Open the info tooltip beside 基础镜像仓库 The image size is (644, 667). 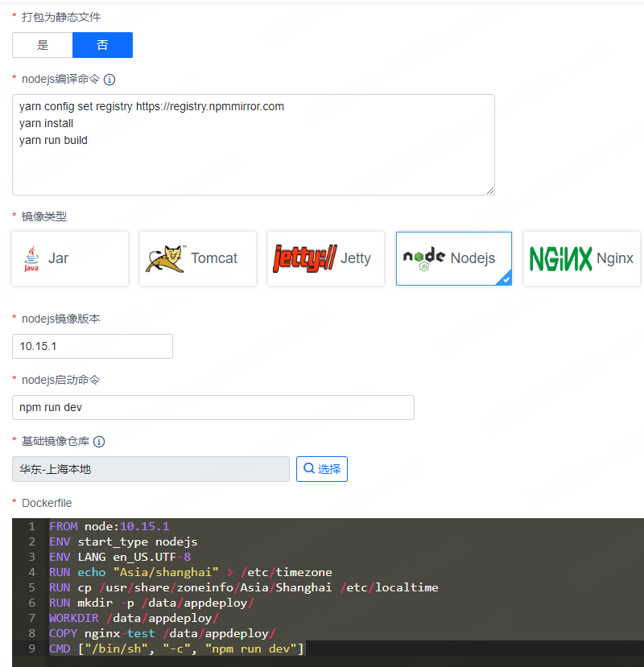(x=98, y=442)
